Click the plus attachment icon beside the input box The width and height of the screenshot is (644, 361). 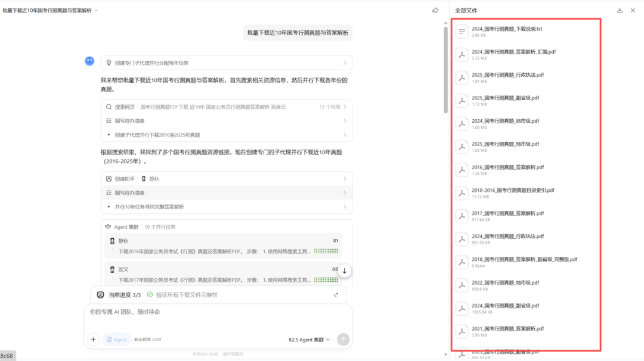click(x=93, y=340)
